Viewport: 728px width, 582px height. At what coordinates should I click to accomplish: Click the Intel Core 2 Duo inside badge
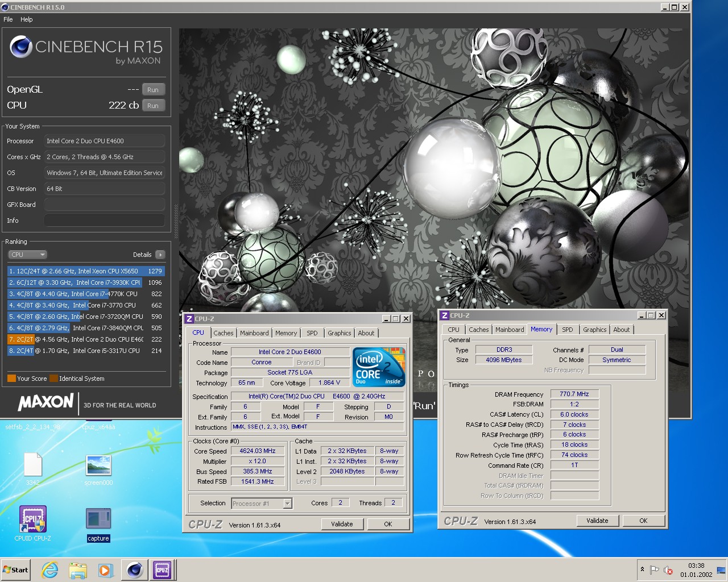(x=379, y=367)
